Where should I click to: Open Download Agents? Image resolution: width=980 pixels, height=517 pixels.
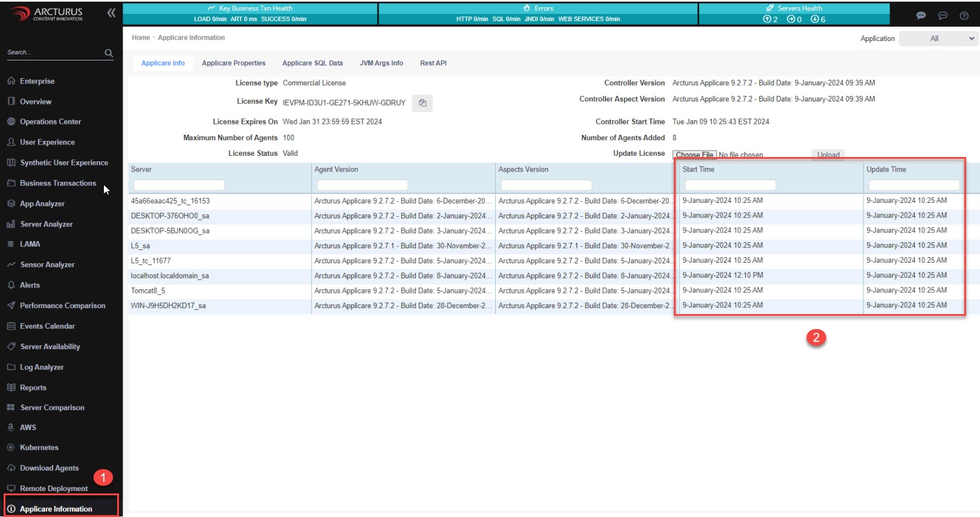pyautogui.click(x=49, y=468)
